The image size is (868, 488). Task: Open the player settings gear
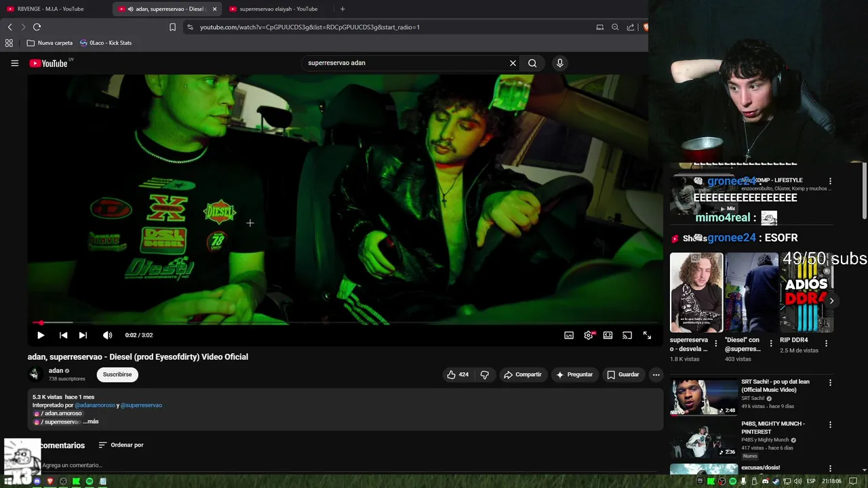(589, 335)
